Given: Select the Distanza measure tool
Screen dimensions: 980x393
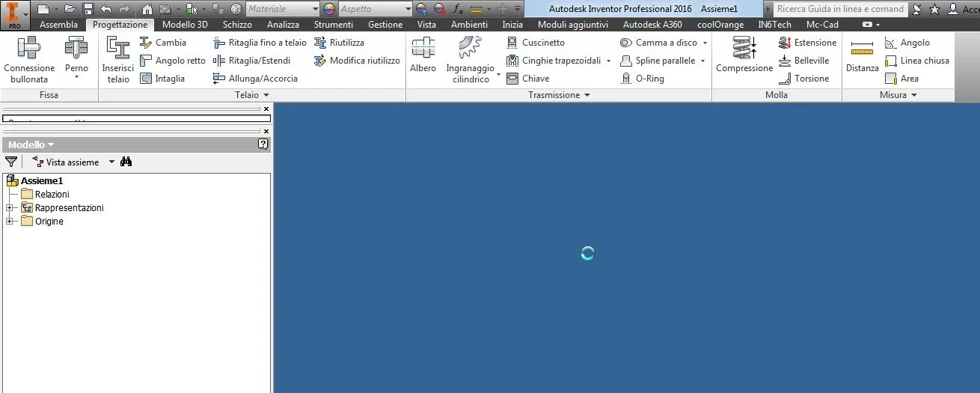Looking at the screenshot, I should (x=862, y=55).
